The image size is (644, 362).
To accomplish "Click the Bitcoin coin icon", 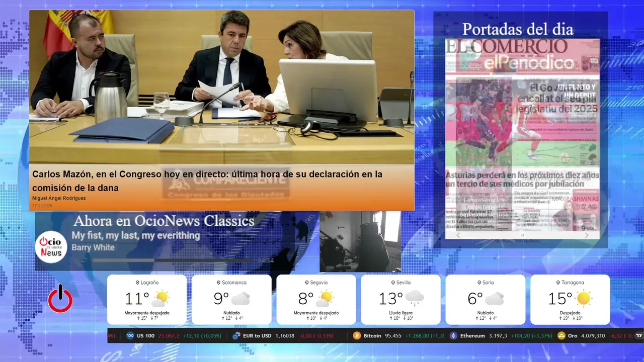I will click(357, 336).
